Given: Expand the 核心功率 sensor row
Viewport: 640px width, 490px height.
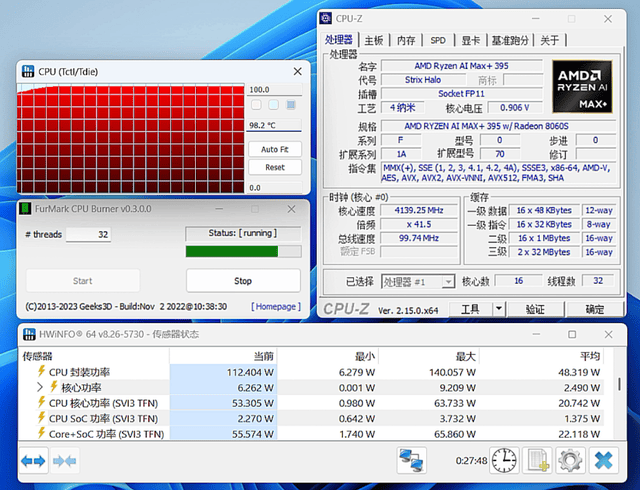Looking at the screenshot, I should pyautogui.click(x=41, y=387).
